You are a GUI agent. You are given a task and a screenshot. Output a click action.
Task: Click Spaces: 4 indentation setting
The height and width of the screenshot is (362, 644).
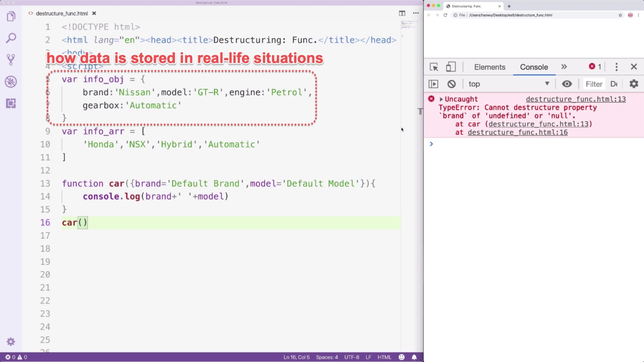point(327,357)
